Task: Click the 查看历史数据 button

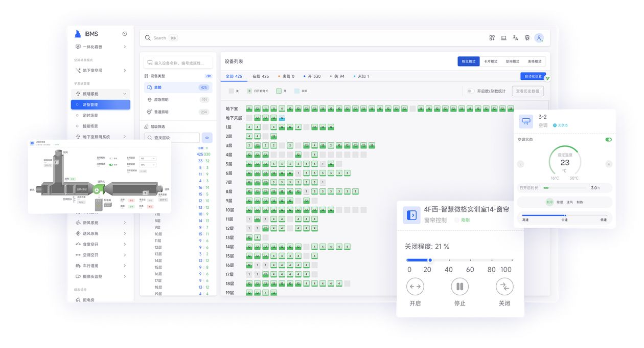Action: click(x=527, y=91)
